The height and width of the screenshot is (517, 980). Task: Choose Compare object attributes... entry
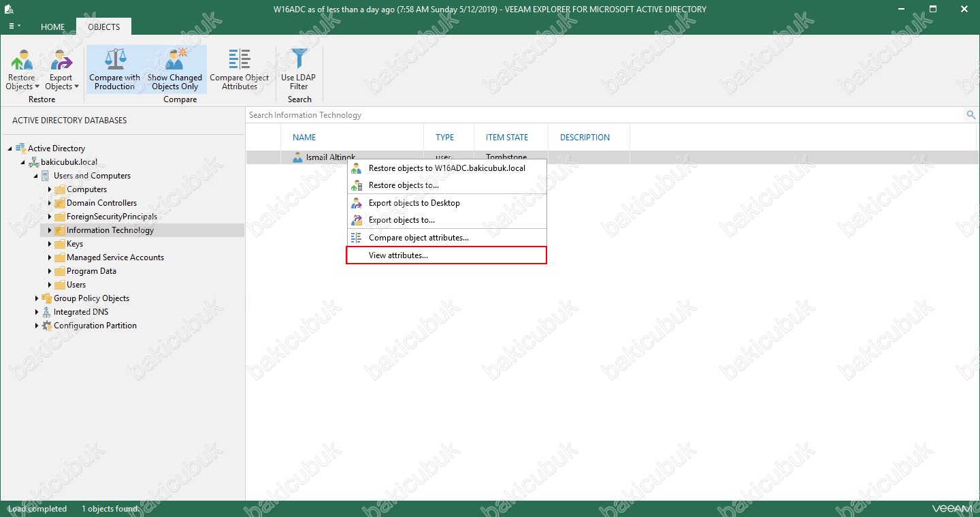tap(446, 238)
